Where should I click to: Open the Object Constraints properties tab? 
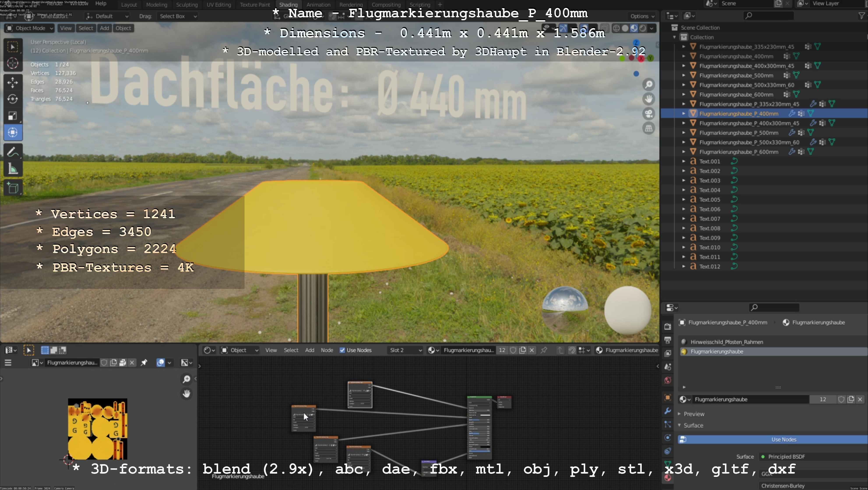(x=667, y=451)
